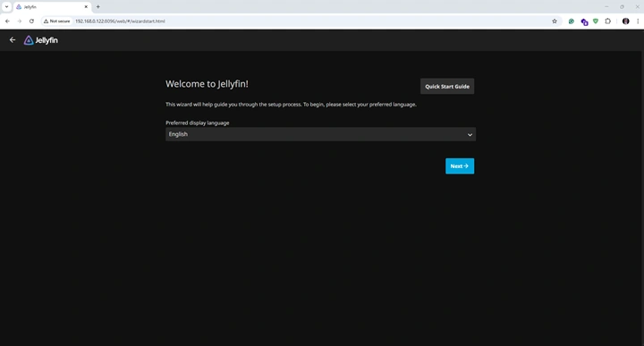644x346 pixels.
Task: Open a new browser tab
Action: [x=97, y=6]
